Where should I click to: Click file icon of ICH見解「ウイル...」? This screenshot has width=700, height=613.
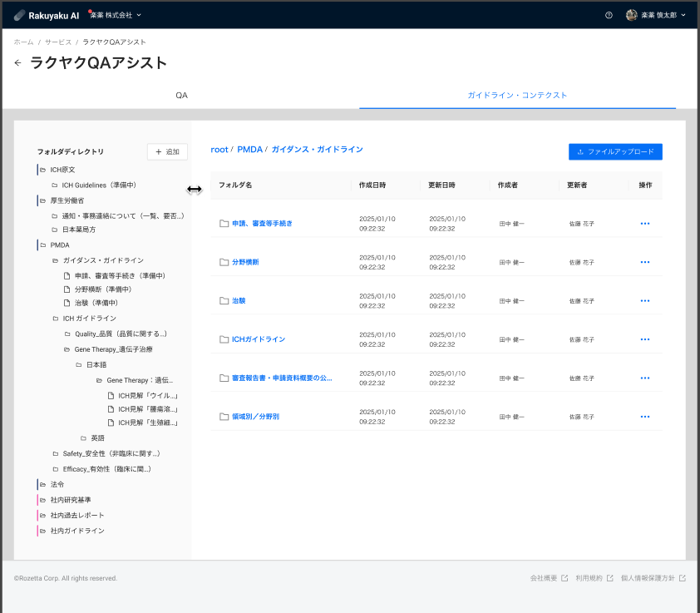tap(111, 396)
